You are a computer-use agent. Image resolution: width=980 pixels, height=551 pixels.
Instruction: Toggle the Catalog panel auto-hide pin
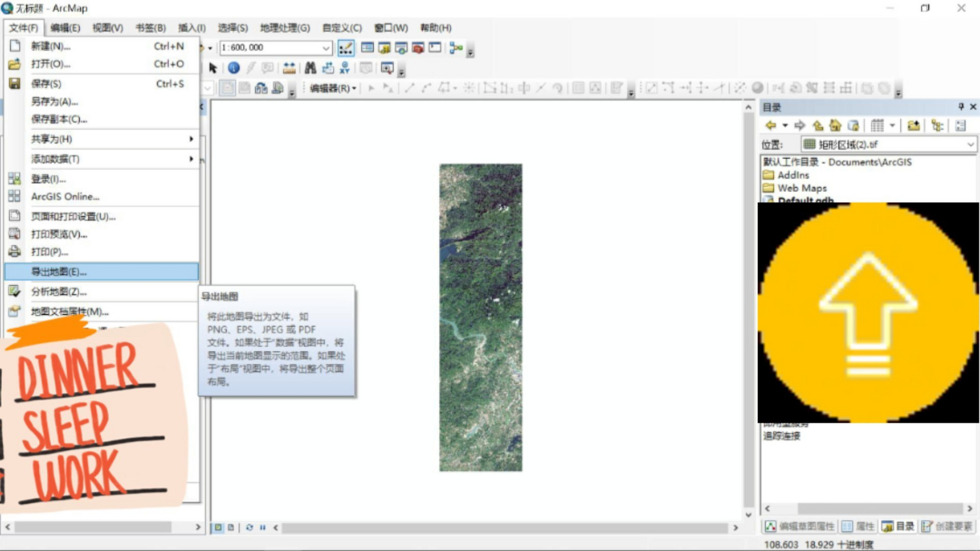point(961,107)
